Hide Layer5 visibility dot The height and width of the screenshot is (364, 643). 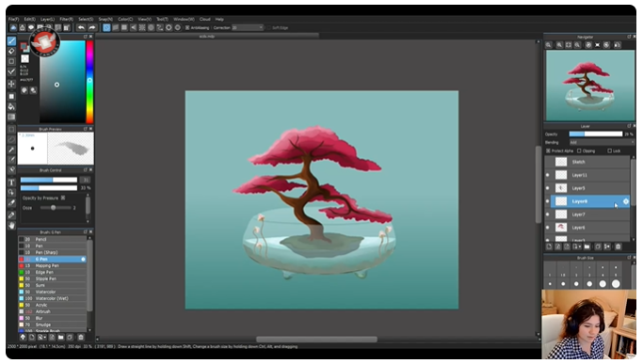(x=548, y=188)
